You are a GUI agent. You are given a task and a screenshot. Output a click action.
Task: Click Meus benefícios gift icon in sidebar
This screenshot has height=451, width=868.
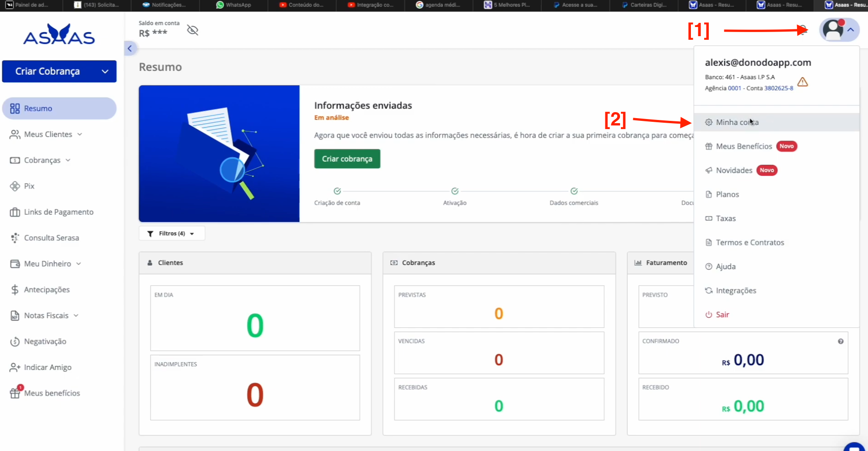15,393
